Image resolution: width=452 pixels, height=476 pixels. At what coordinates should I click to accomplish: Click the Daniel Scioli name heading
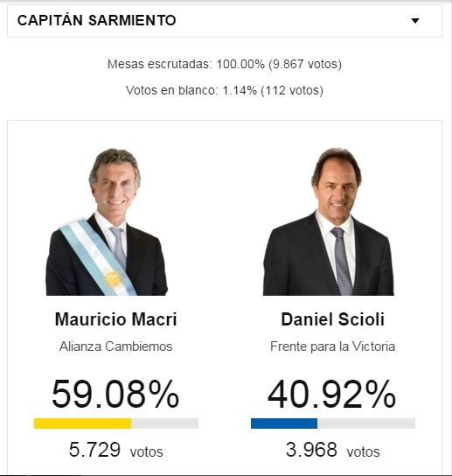point(333,319)
